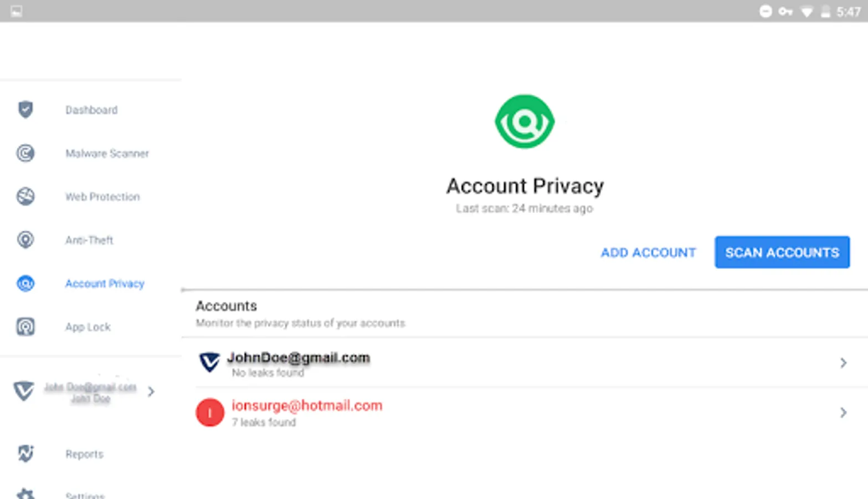Select the Anti-Theft menu label

tap(89, 240)
